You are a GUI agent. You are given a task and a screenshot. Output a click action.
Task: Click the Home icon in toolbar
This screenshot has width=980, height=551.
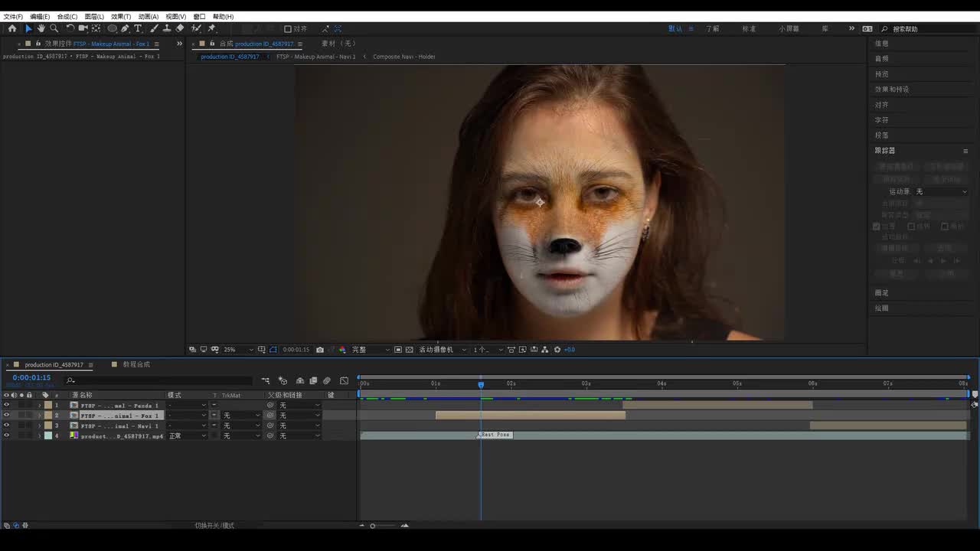11,28
